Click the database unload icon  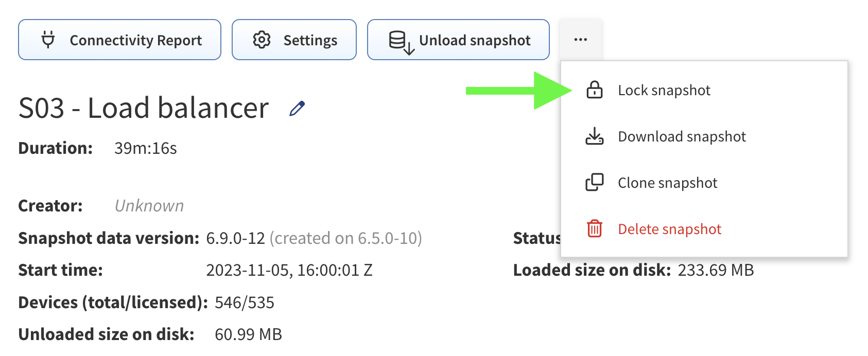click(401, 42)
